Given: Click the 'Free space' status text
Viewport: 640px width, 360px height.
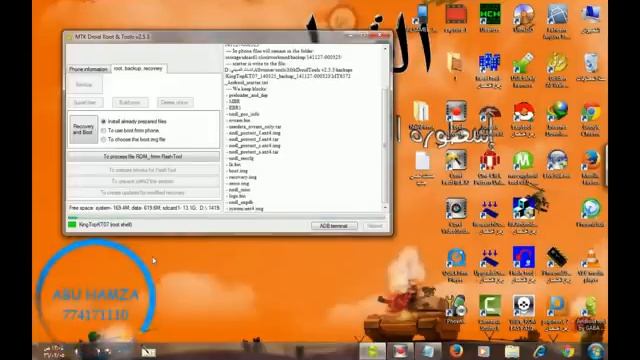Looking at the screenshot, I should coord(144,208).
